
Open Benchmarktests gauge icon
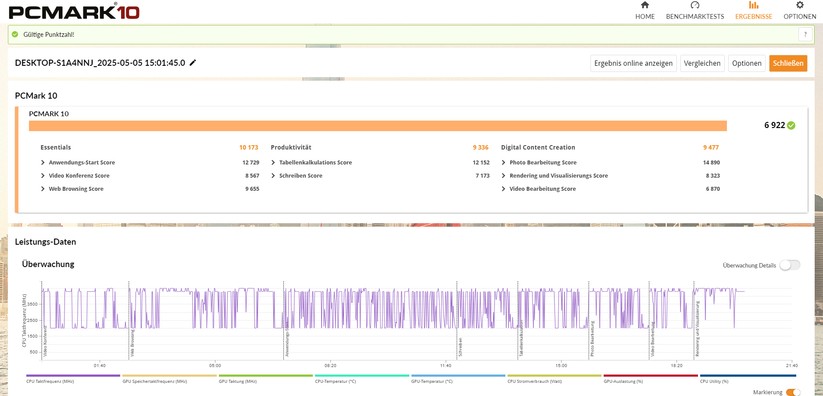[x=695, y=5]
